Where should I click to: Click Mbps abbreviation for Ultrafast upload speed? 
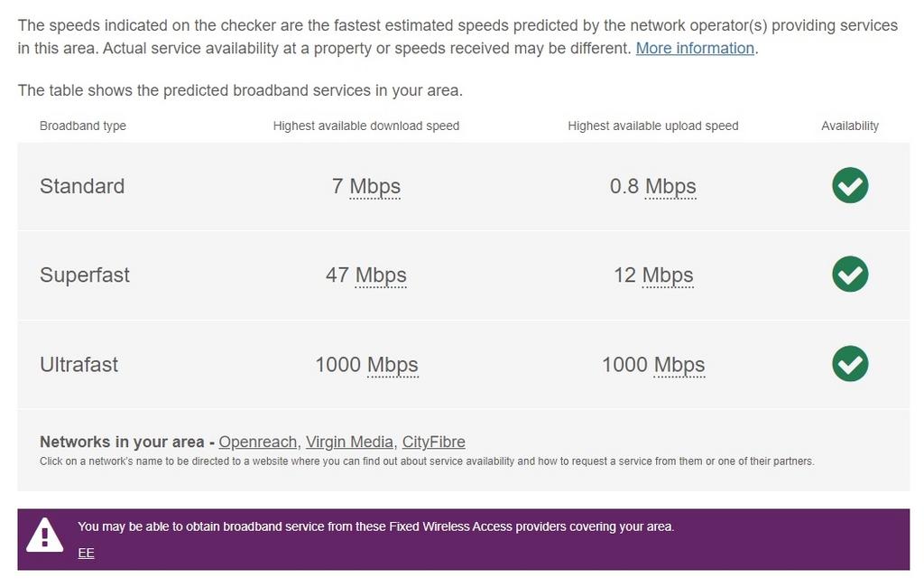(679, 365)
